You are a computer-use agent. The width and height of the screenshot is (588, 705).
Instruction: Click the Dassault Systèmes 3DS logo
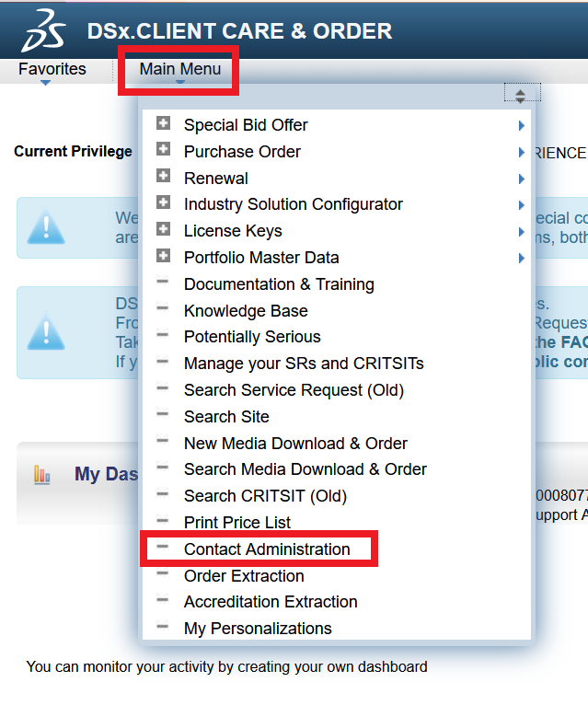(44, 30)
